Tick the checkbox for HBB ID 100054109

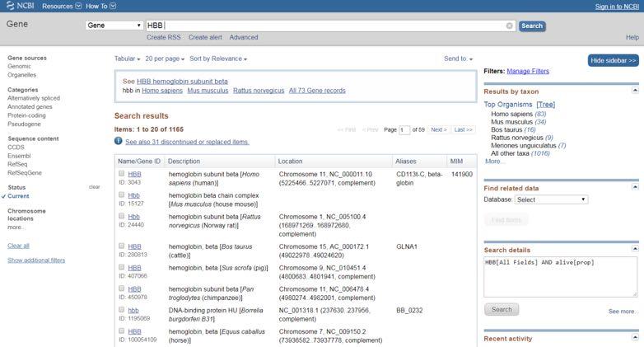pyautogui.click(x=122, y=331)
